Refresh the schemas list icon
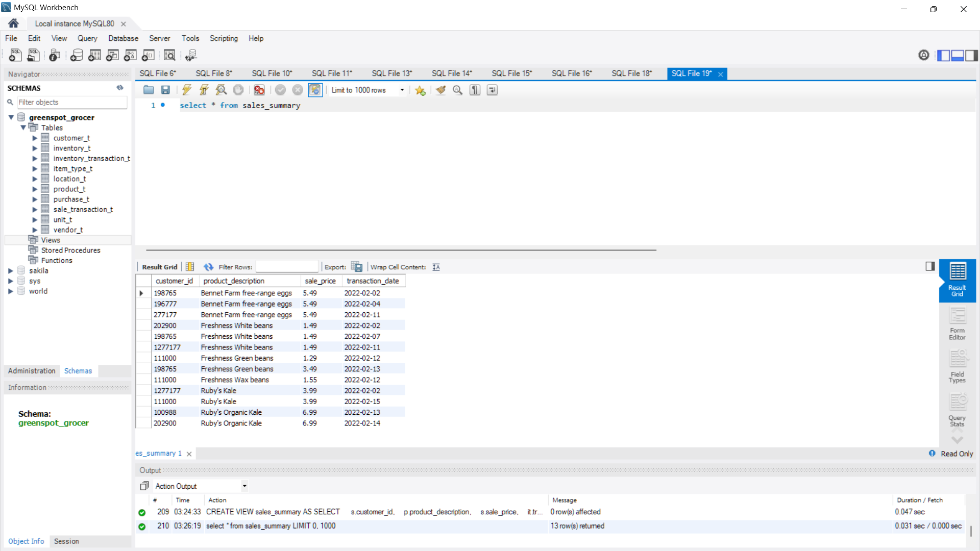 (x=120, y=88)
